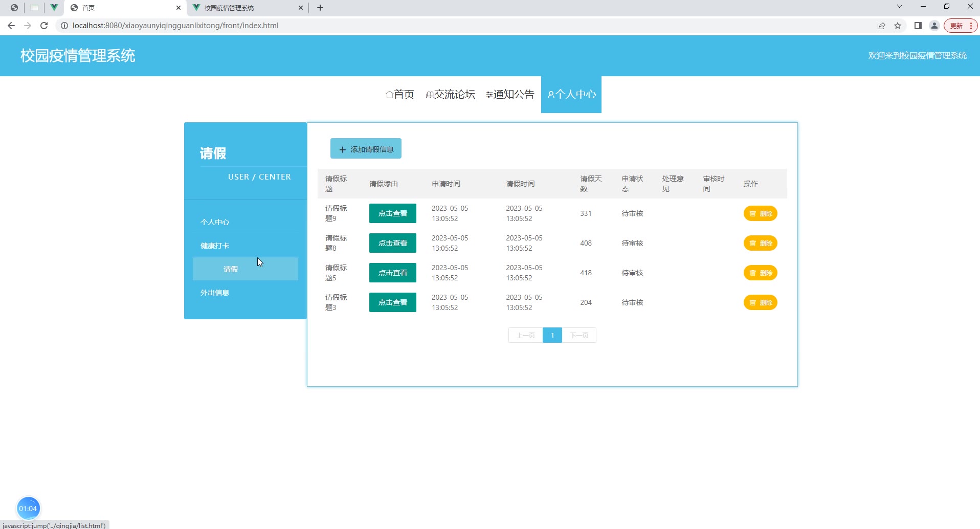Image resolution: width=980 pixels, height=529 pixels.
Task: Bookmark this page with the star icon
Action: coord(898,26)
